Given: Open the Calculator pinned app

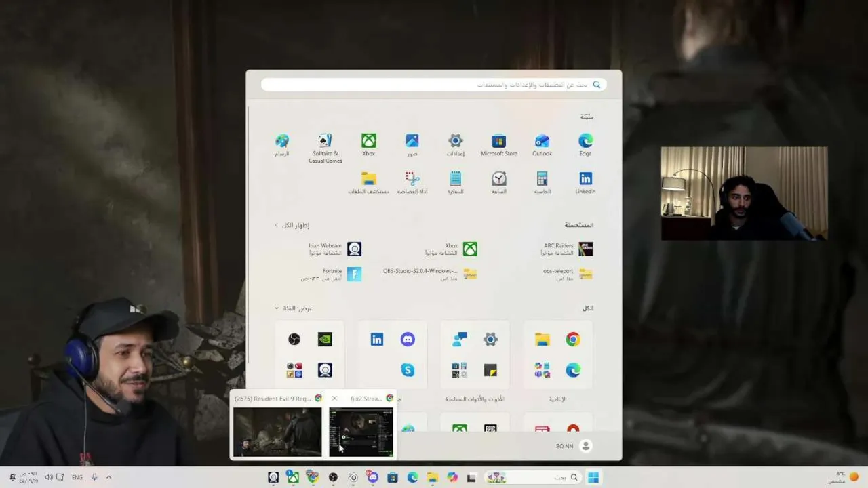Looking at the screenshot, I should click(542, 182).
